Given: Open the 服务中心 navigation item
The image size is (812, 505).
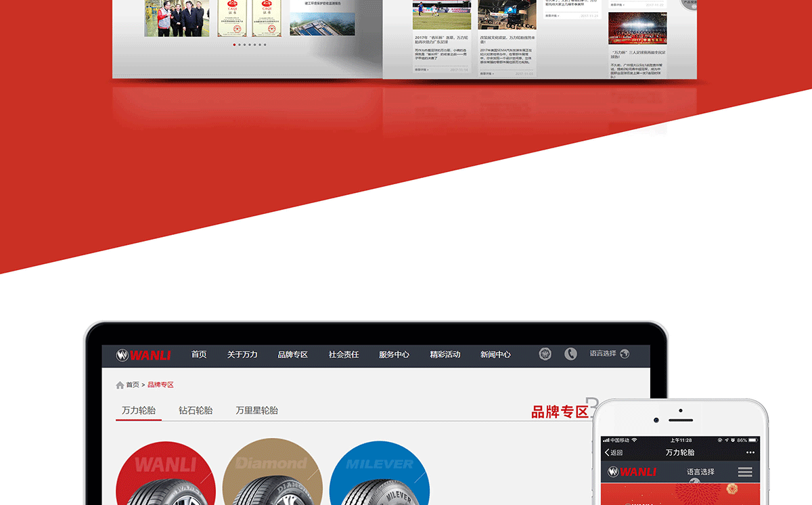Looking at the screenshot, I should point(394,355).
